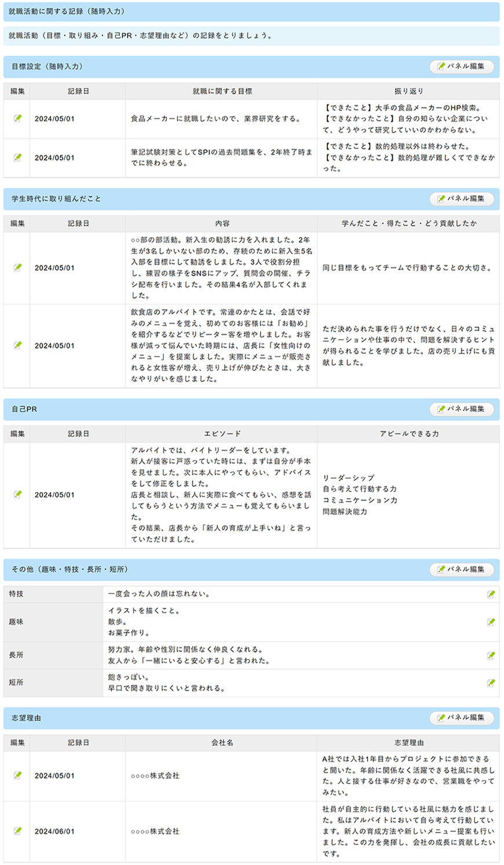Click the 志望理由 section heading
Viewport: 504px width, 865px height.
click(26, 718)
